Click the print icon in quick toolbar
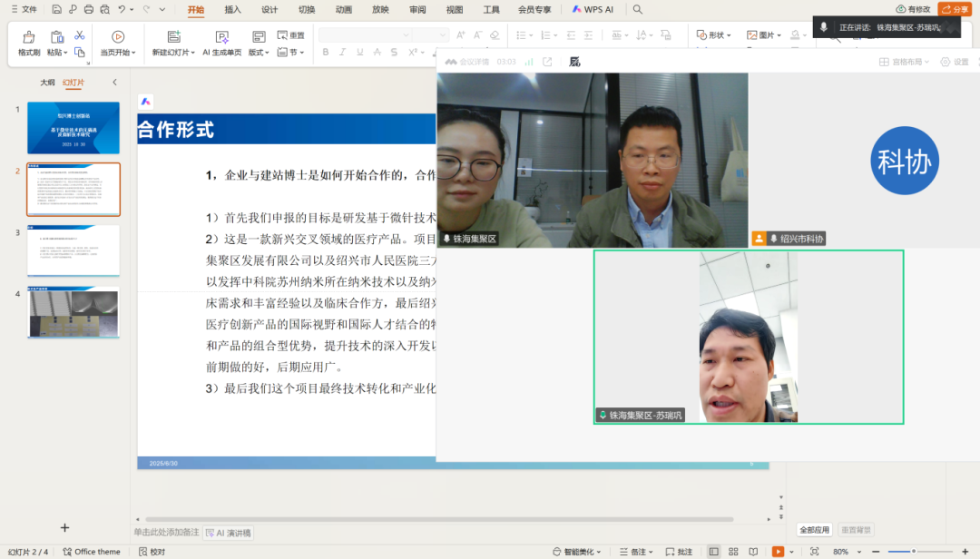 point(88,9)
